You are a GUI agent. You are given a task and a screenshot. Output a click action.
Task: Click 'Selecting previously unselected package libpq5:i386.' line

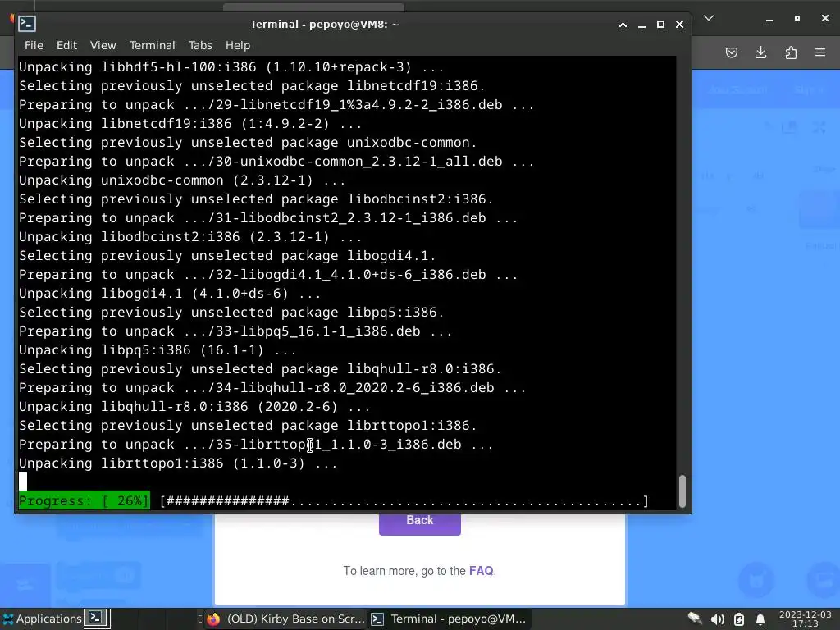pyautogui.click(x=231, y=313)
